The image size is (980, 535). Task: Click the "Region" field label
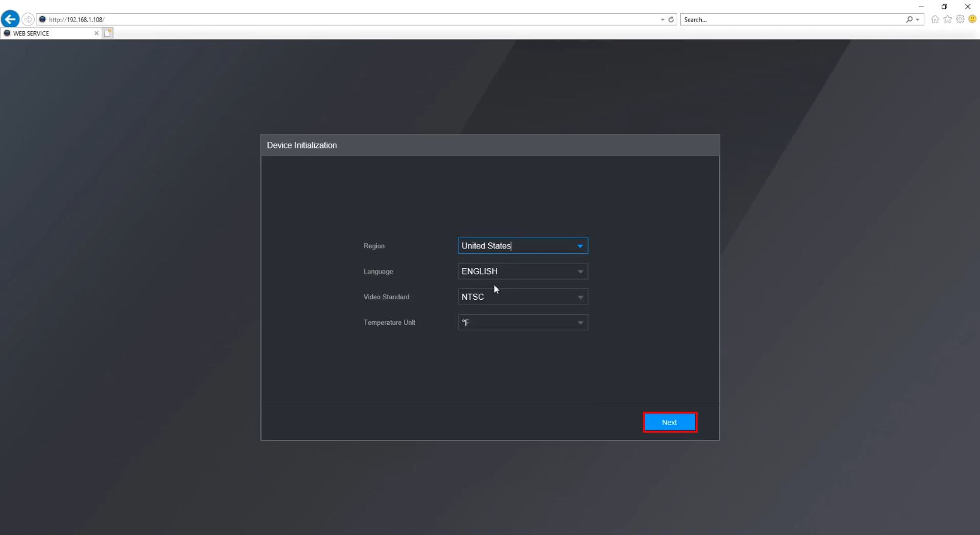[x=374, y=246]
